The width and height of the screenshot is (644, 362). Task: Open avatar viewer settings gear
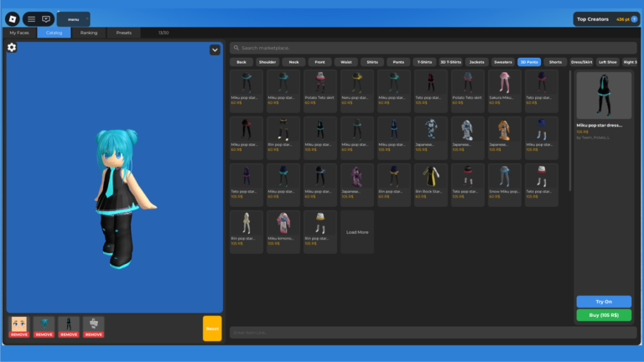[x=12, y=48]
